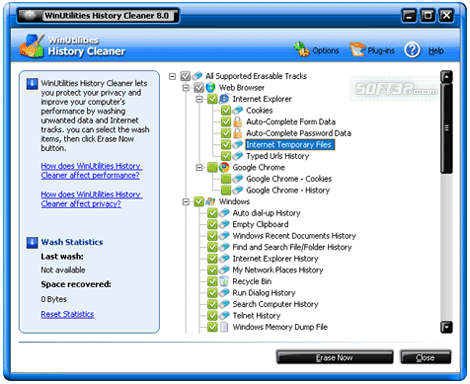Check the Google Chrome checkbox
The image size is (470, 384).
pos(212,167)
